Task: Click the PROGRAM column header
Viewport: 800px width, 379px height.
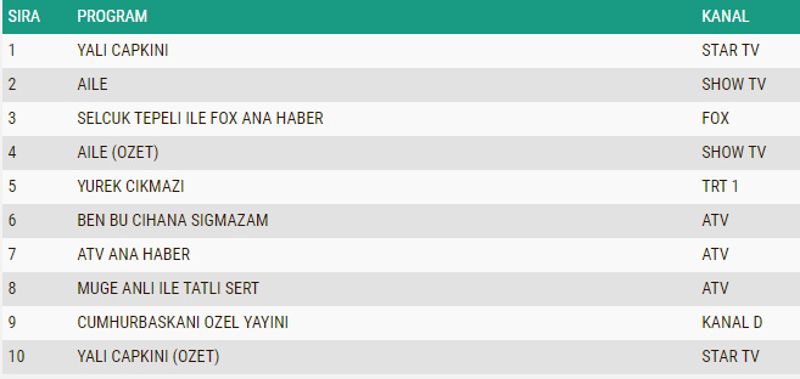Action: point(112,16)
